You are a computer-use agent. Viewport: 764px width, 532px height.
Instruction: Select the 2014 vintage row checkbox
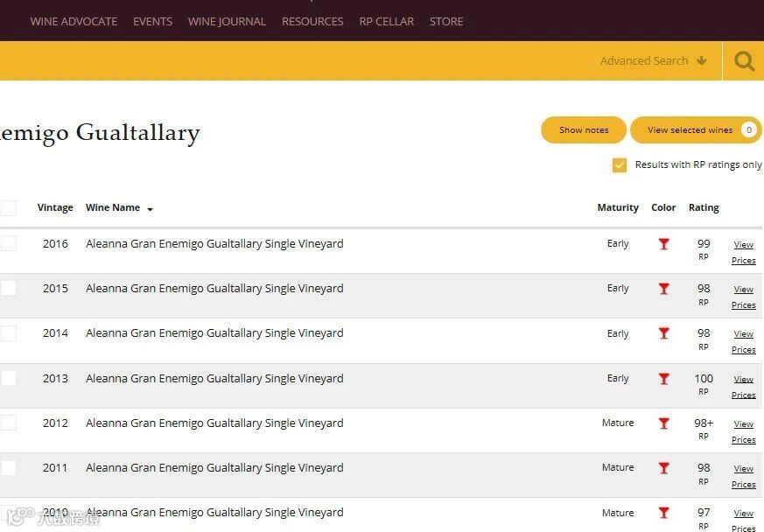pyautogui.click(x=8, y=333)
